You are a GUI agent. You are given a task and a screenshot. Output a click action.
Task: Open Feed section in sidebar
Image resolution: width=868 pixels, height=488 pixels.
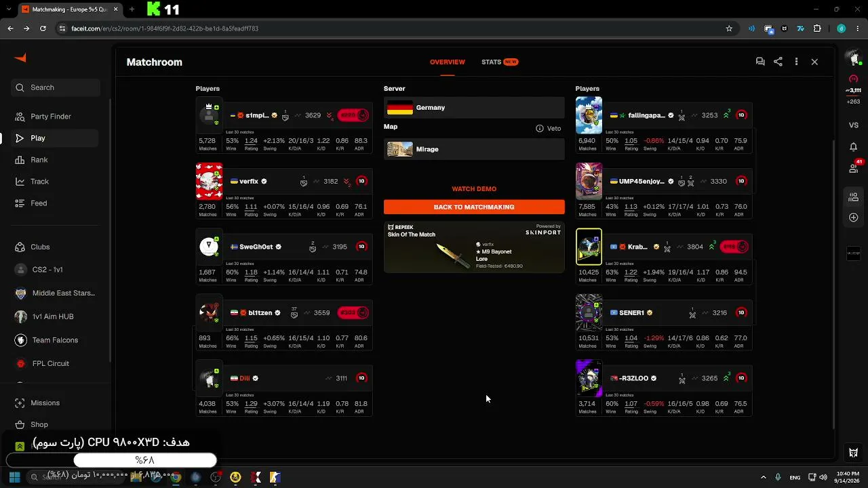click(55, 203)
